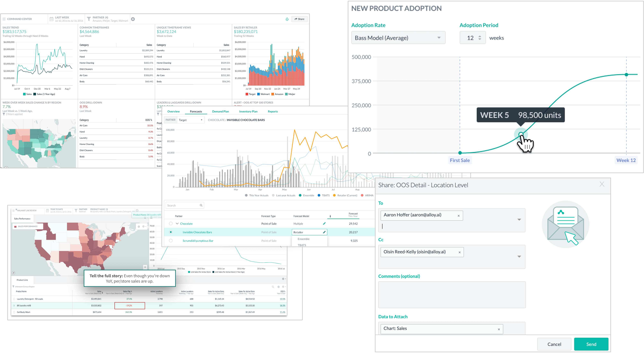Open the Reports tab
Screen dimensions: 644x353
tap(273, 111)
